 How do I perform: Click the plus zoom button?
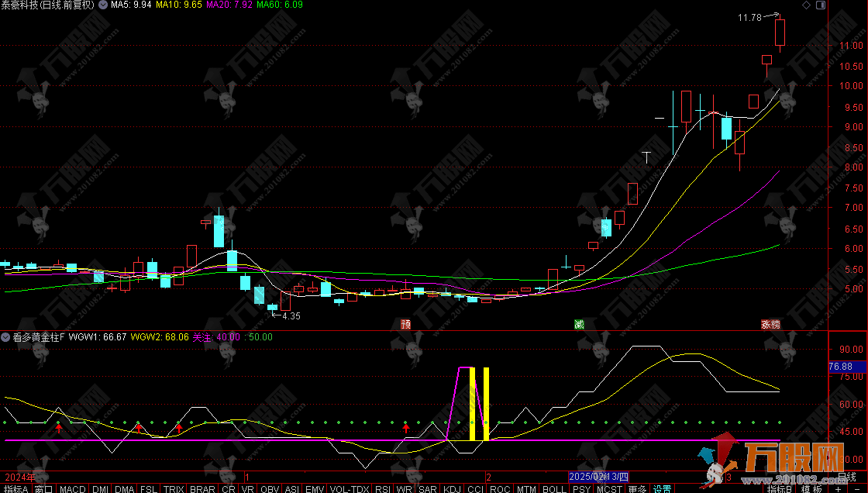(x=839, y=489)
